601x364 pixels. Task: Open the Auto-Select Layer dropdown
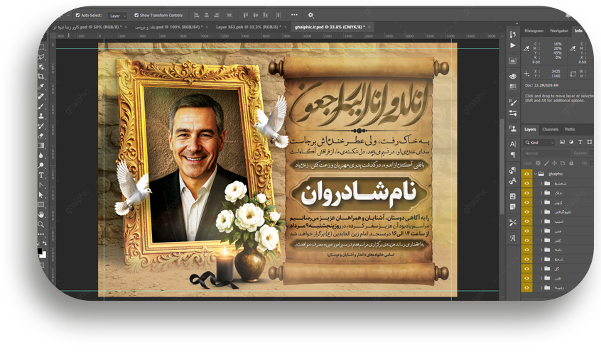pos(118,15)
